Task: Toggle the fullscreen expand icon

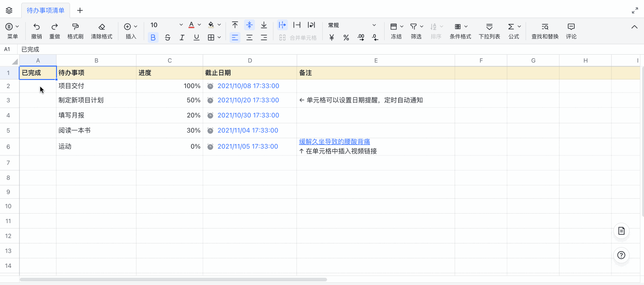Action: click(635, 10)
